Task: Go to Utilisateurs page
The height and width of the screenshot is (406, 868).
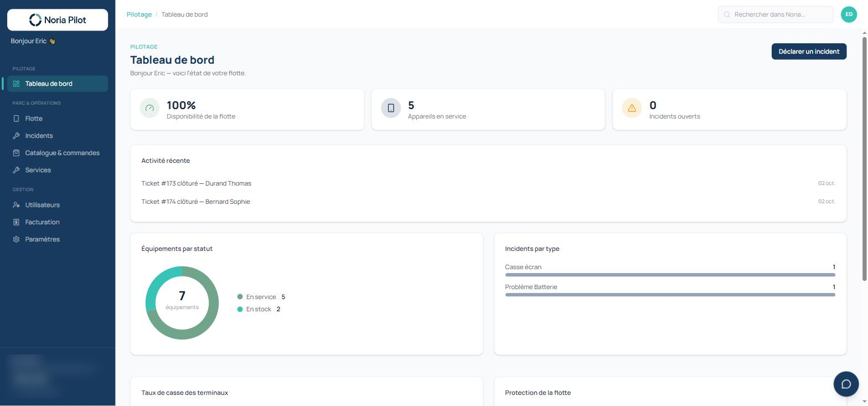Action: point(58,205)
